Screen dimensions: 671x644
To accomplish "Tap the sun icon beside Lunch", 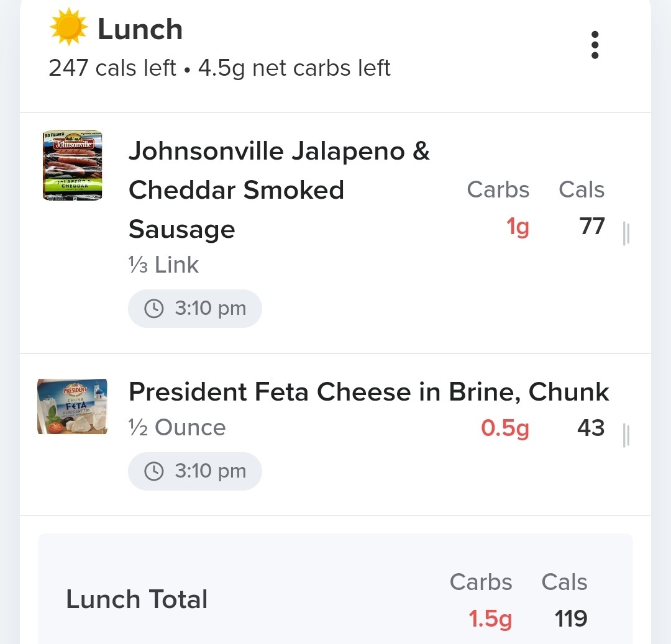I will pyautogui.click(x=69, y=27).
